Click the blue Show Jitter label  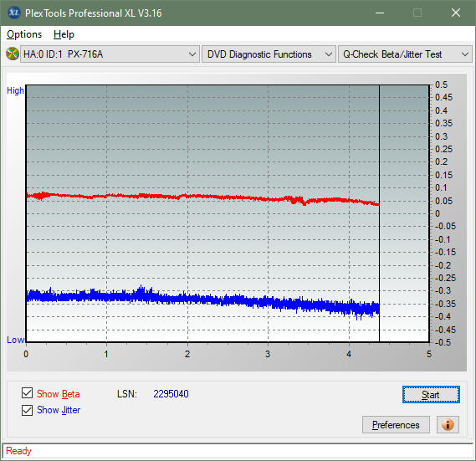59,410
